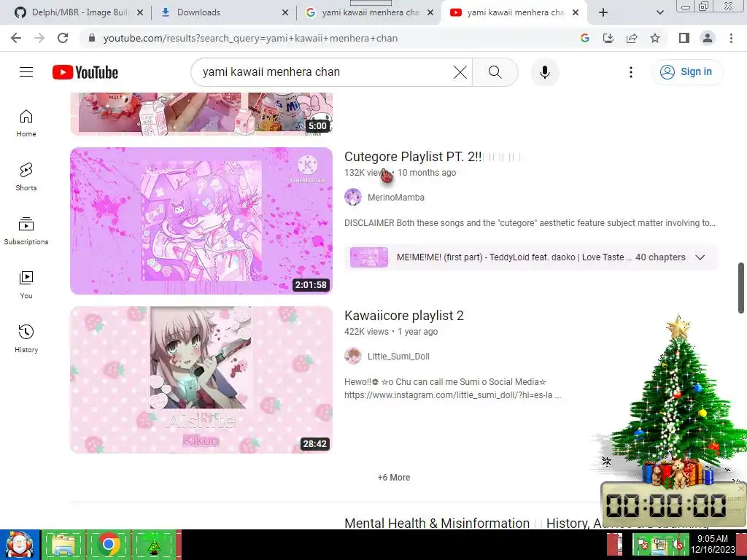Click Chrome icon on taskbar
Screen dimensions: 747x560
(x=109, y=545)
